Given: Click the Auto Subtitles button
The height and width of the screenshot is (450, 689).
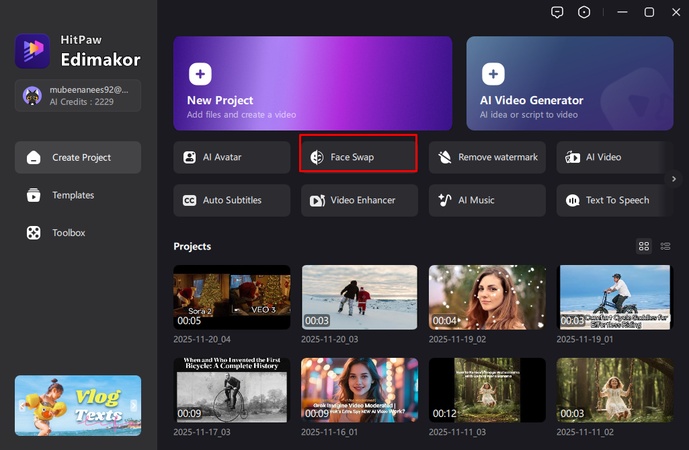Looking at the screenshot, I should (x=231, y=200).
